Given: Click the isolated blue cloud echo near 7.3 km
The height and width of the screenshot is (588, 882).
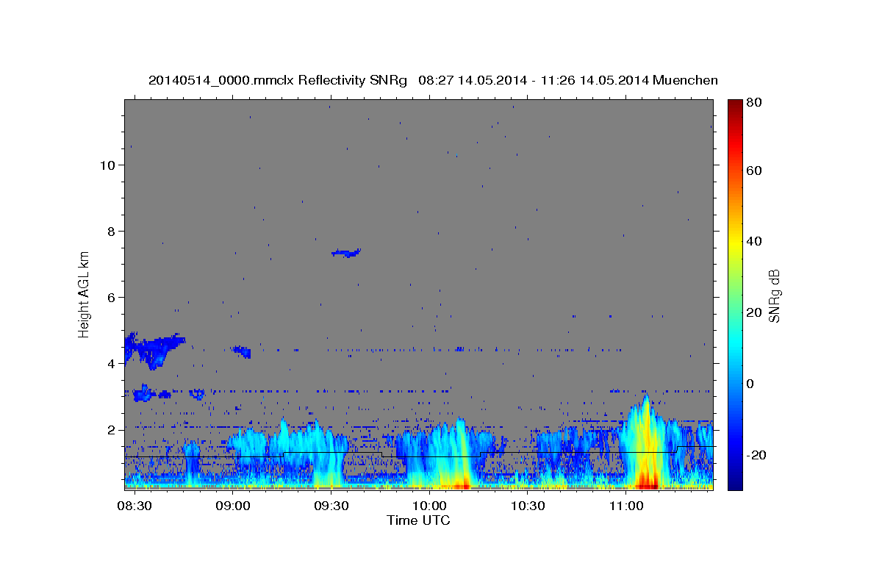Looking at the screenshot, I should (x=346, y=253).
